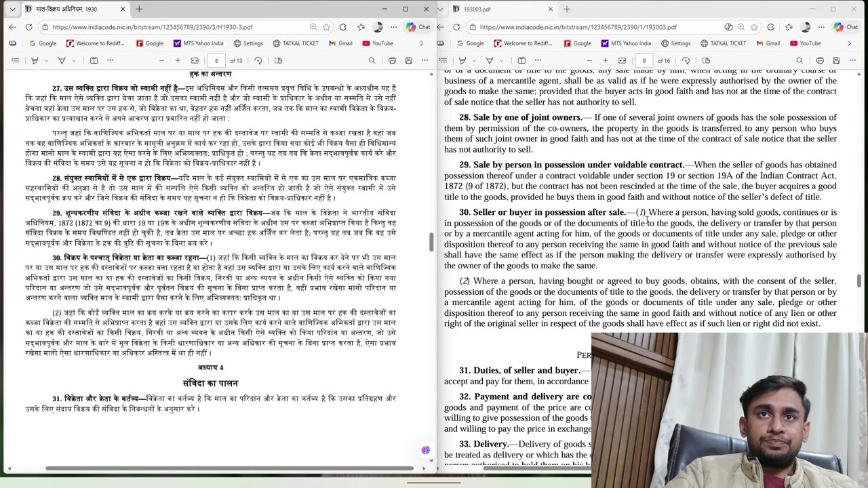The image size is (868, 488).
Task: Search within the right PDF
Action: coord(800,60)
